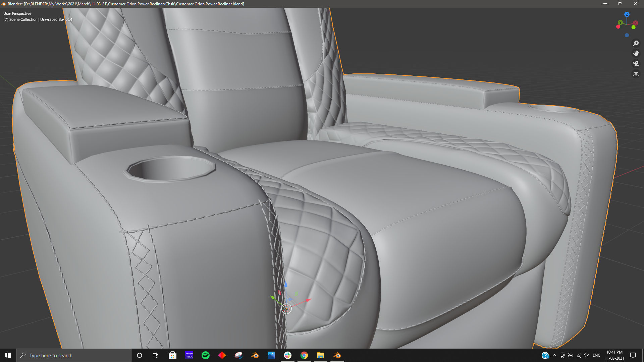
Task: Click the Type here to search box
Action: 74,355
